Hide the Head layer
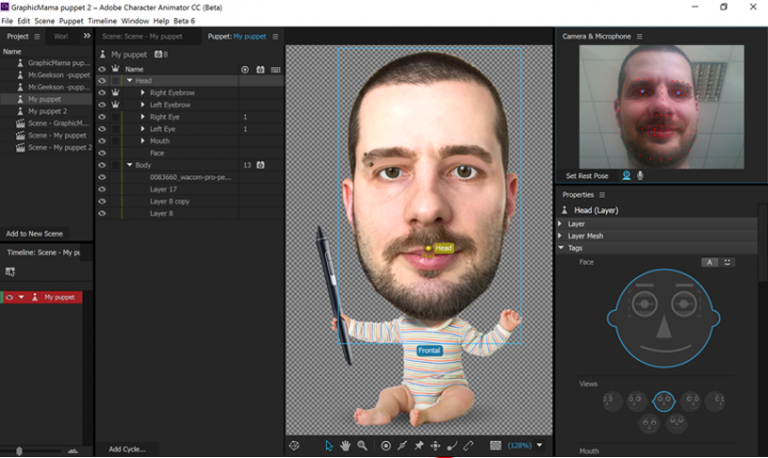Viewport: 768px width, 458px height. [102, 80]
